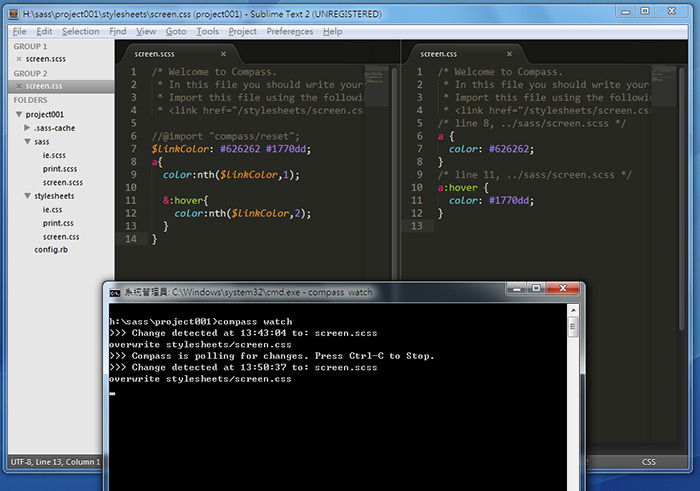Open the Tools menu
This screenshot has width=700, height=491.
pos(208,31)
